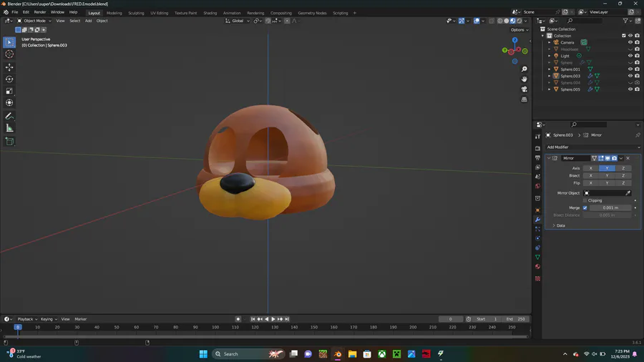
Task: Select the Measure tool
Action: 9,128
